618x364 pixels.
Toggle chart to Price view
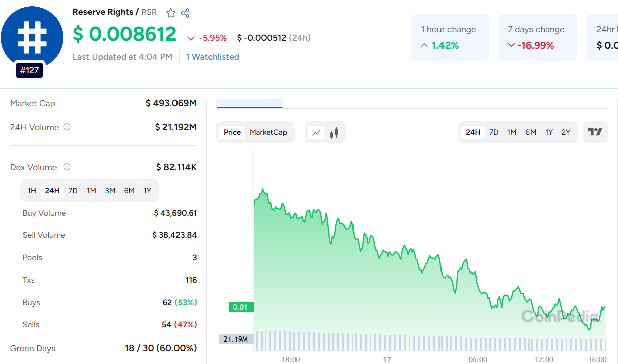(x=232, y=132)
